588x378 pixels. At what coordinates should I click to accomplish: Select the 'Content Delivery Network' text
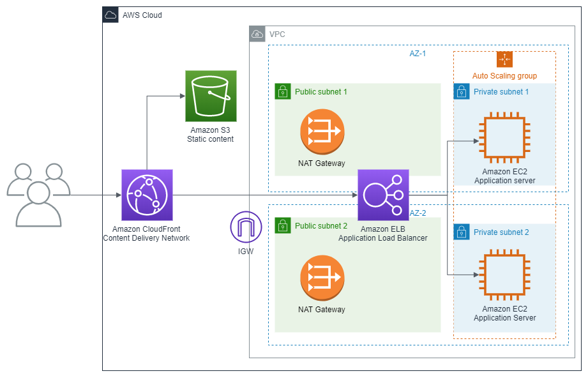[x=147, y=238]
